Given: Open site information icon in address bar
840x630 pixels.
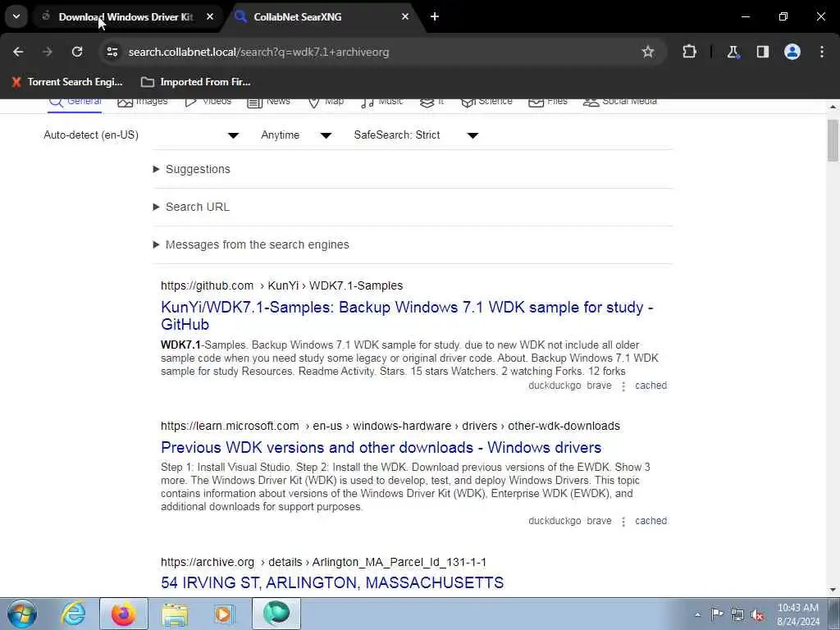Looking at the screenshot, I should 112,52.
